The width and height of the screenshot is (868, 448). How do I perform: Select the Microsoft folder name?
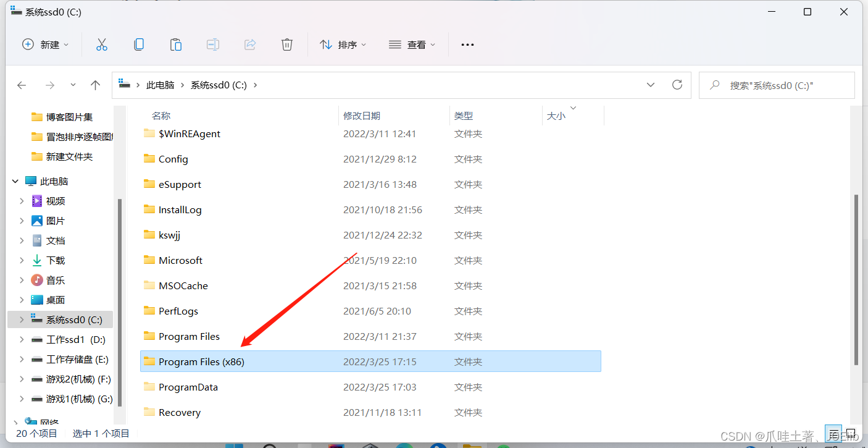coord(180,260)
